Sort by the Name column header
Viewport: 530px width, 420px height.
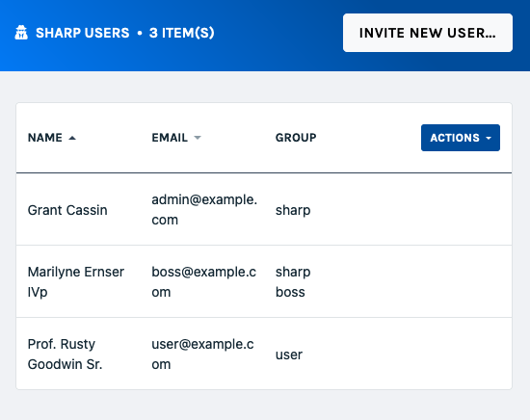coord(45,138)
